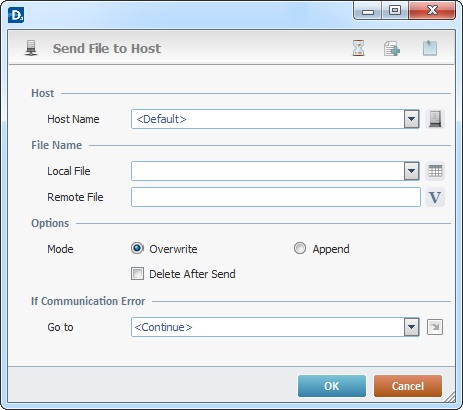Open host settings icon beside Host Name
The height and width of the screenshot is (410, 463).
point(435,119)
